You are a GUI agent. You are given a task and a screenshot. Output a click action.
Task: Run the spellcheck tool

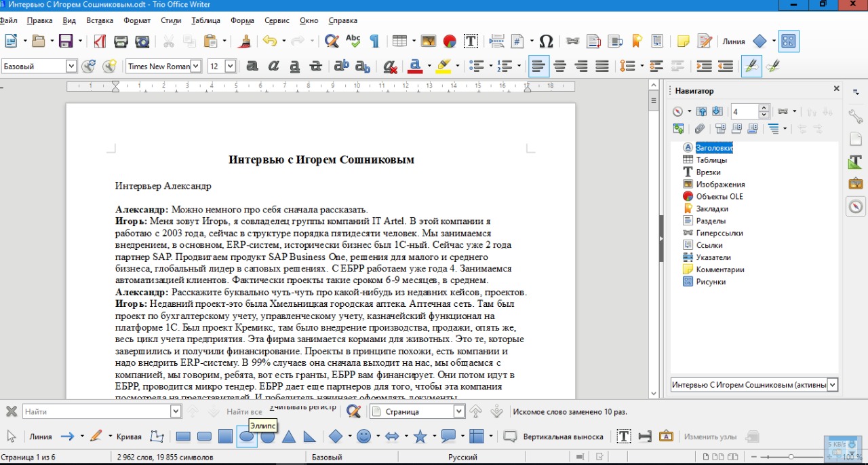click(353, 41)
